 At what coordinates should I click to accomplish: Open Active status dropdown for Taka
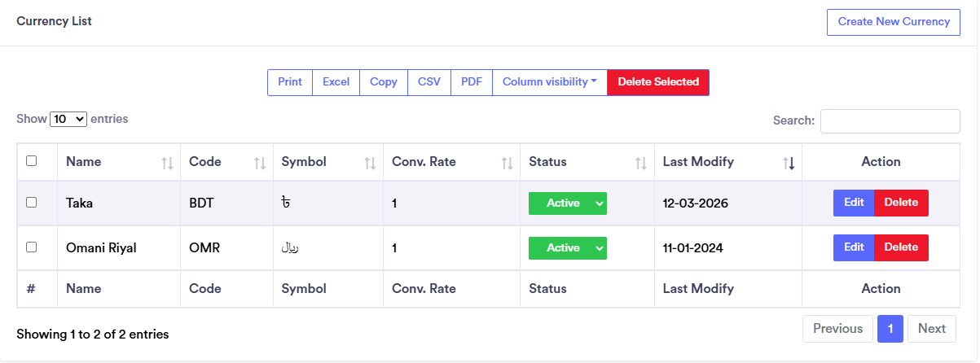tap(568, 203)
